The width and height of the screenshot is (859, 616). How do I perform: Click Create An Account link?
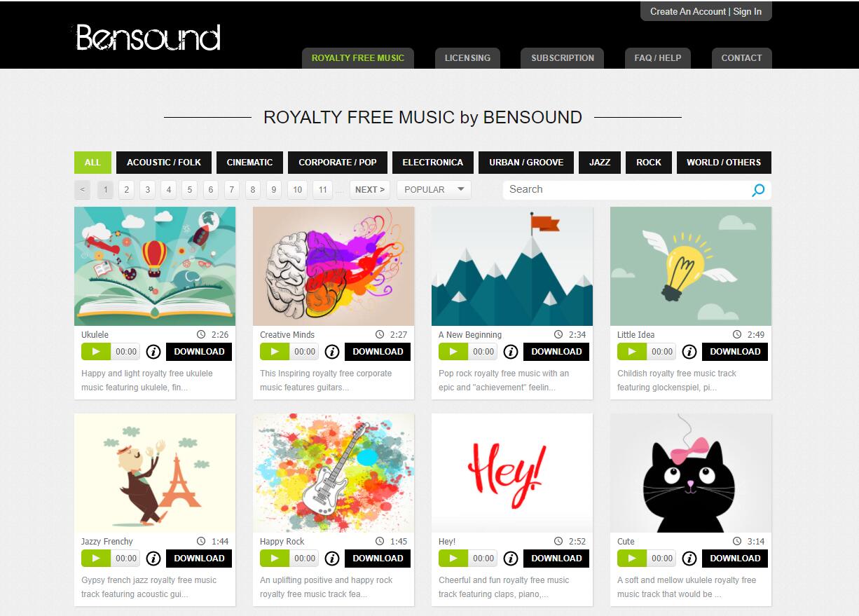688,11
